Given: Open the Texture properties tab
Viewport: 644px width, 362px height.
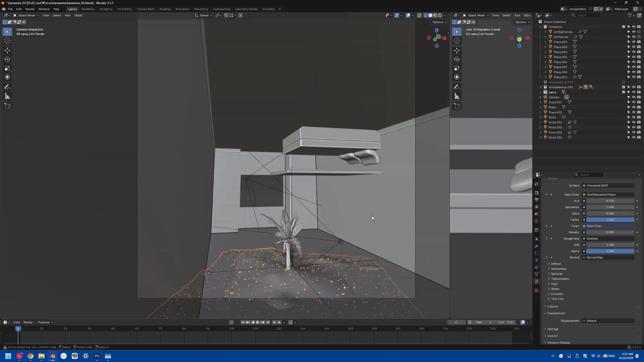Looking at the screenshot, I should 537,290.
